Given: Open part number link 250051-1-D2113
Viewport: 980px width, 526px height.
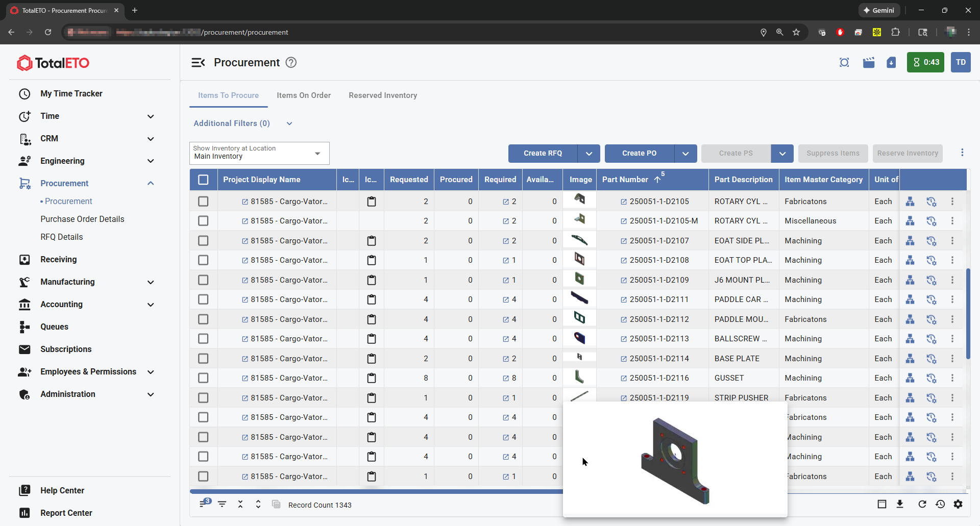Looking at the screenshot, I should 659,339.
